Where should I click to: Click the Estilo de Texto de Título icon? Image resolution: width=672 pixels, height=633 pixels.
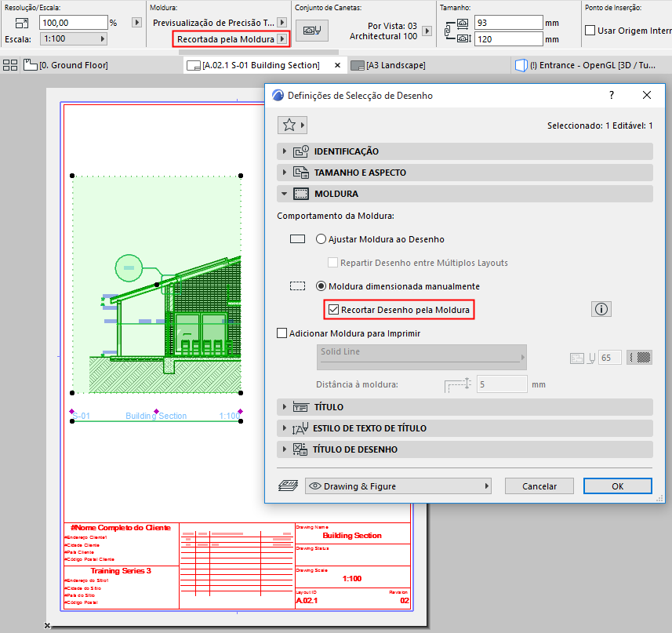coord(300,428)
